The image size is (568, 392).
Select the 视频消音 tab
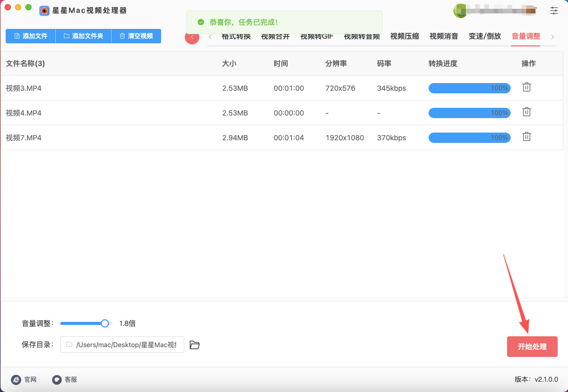pyautogui.click(x=444, y=36)
